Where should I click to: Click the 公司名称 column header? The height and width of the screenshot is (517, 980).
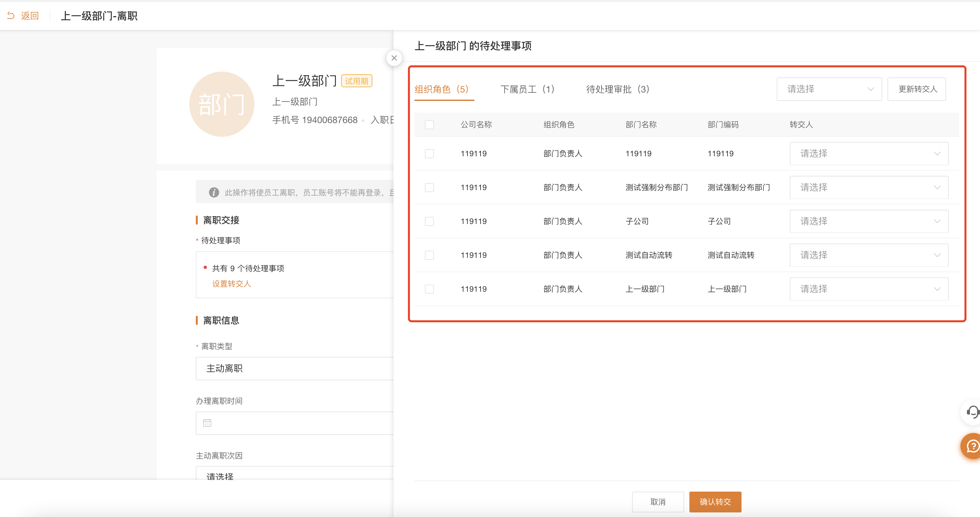point(476,125)
